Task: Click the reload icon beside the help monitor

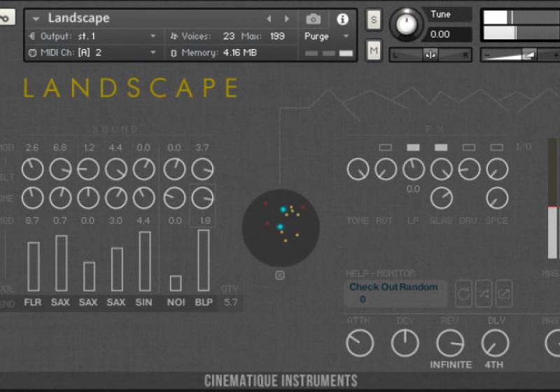Action: coord(463,294)
